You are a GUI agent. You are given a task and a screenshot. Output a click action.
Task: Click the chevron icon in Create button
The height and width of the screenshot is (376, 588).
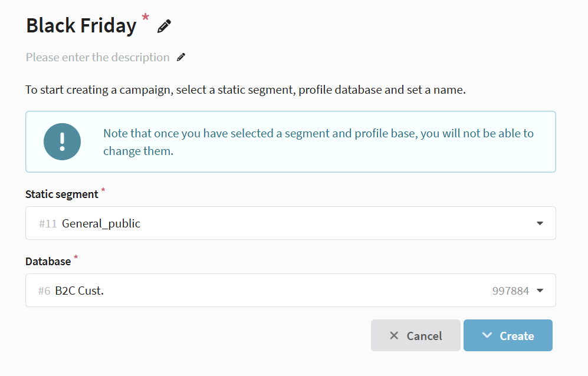coord(487,335)
